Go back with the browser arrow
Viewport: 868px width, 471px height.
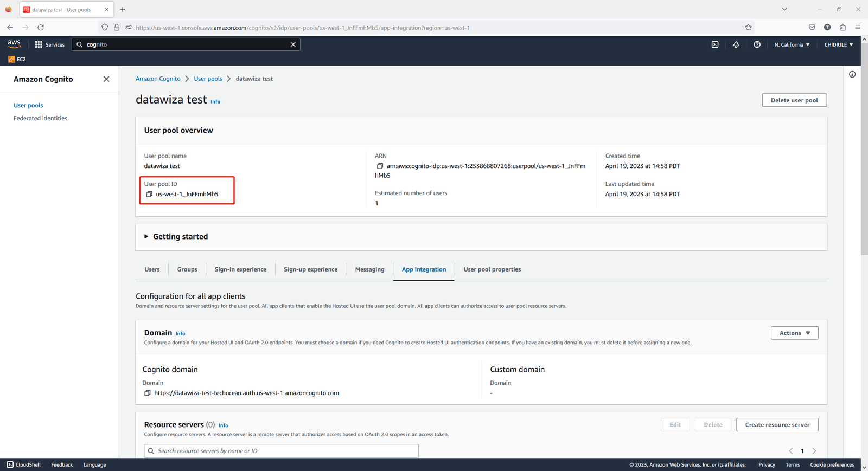pyautogui.click(x=10, y=27)
